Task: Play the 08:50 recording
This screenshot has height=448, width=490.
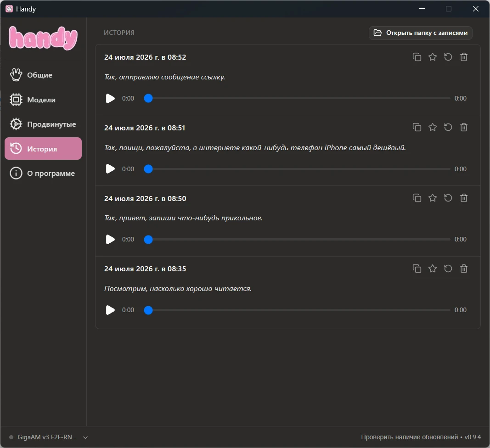Action: pyautogui.click(x=110, y=239)
